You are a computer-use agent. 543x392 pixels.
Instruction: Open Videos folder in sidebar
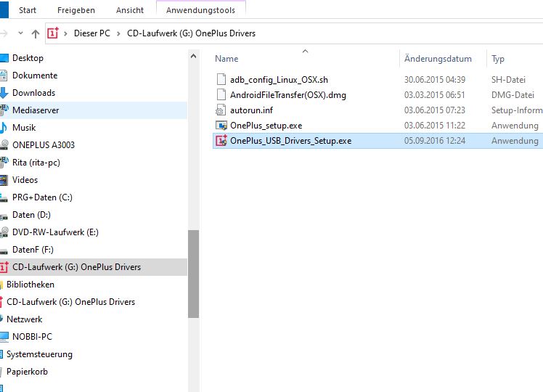pyautogui.click(x=25, y=180)
